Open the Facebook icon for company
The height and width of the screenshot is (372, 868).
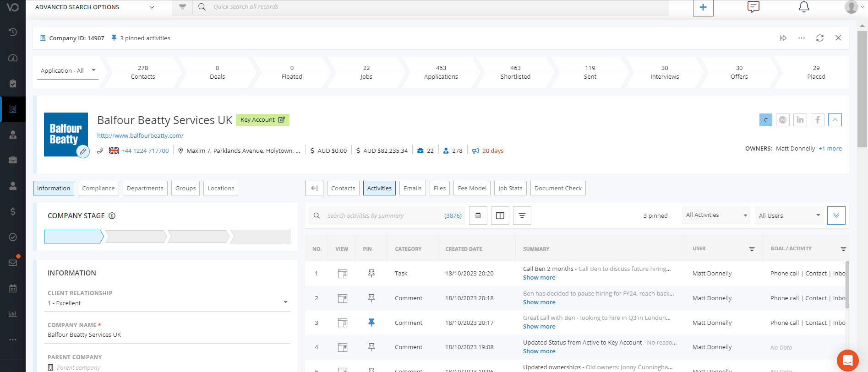pos(818,120)
